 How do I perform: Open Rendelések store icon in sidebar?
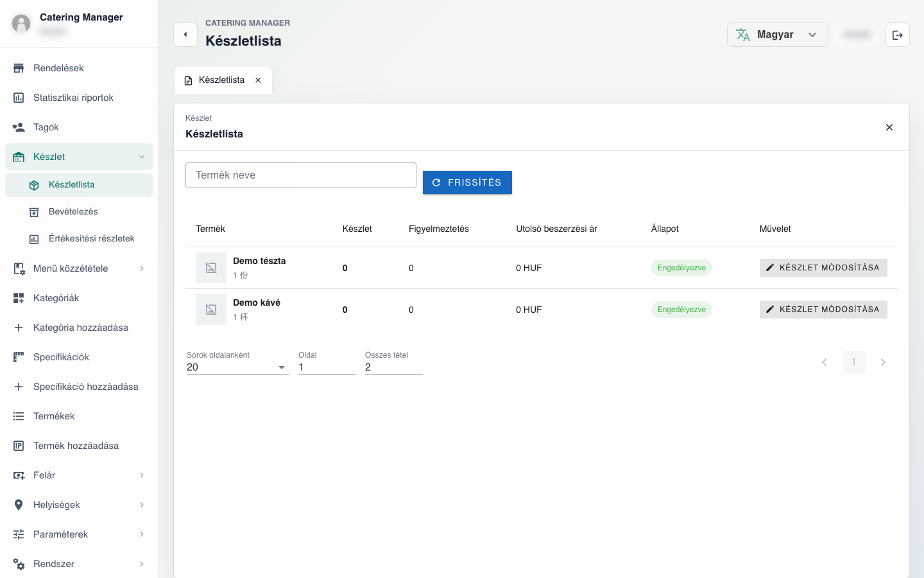(x=19, y=68)
